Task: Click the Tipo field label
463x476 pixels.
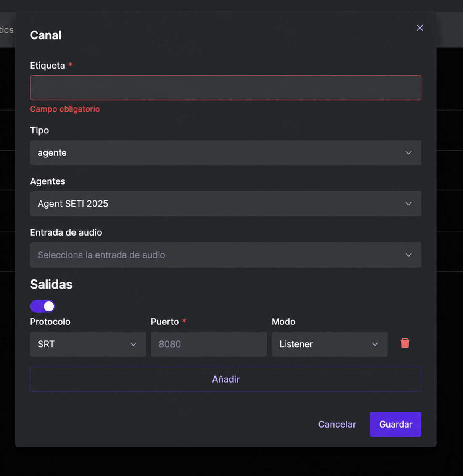Action: 40,130
